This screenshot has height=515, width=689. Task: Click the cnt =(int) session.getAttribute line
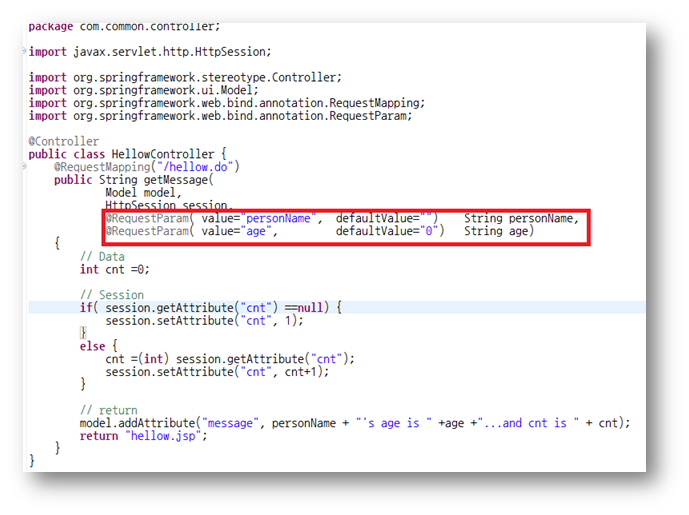pos(230,359)
